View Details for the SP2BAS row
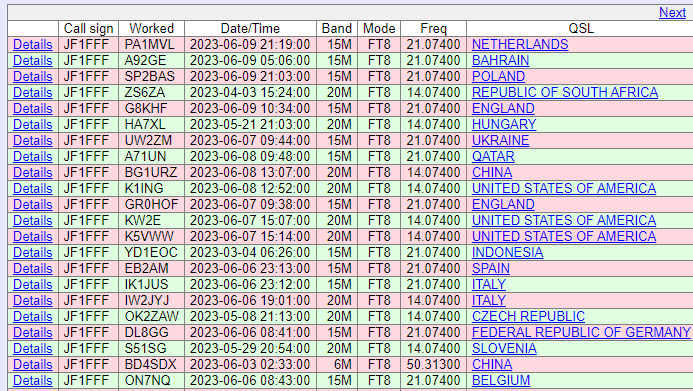 [x=33, y=76]
